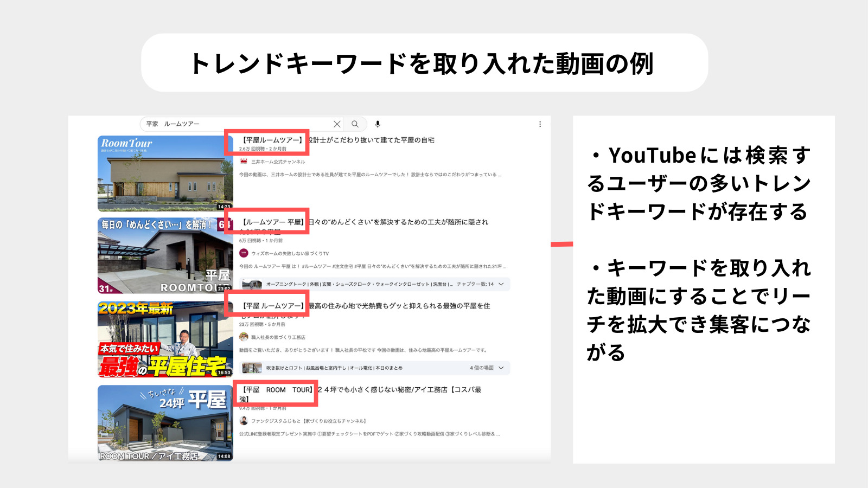
Task: Click the 2023年最新 最強の平屋住宅 thumbnail
Action: [164, 340]
